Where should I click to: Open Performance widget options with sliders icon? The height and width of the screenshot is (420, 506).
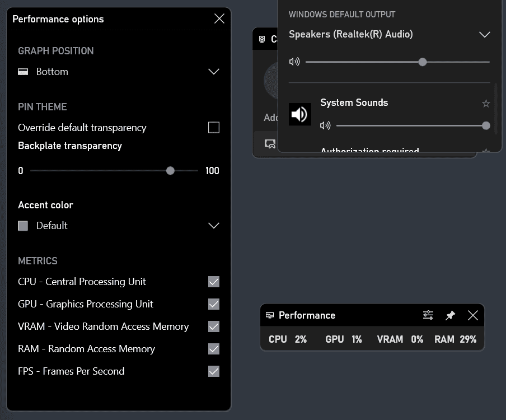tap(428, 315)
